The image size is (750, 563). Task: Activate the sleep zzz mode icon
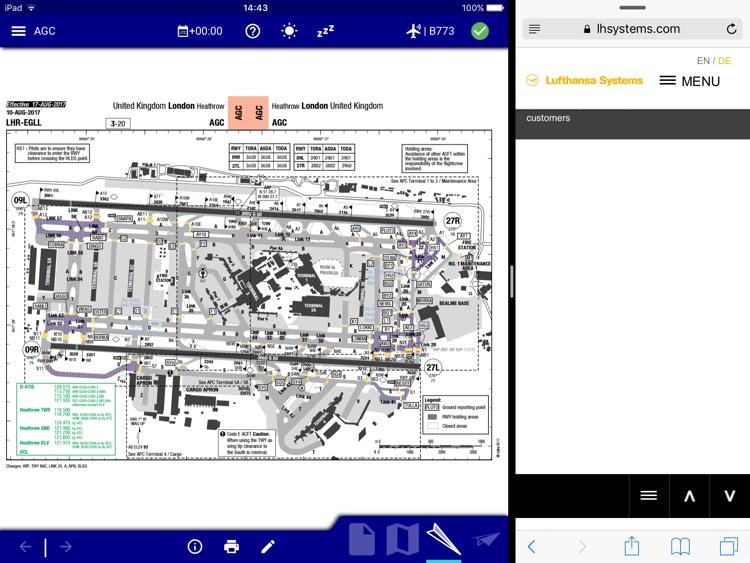pyautogui.click(x=325, y=31)
